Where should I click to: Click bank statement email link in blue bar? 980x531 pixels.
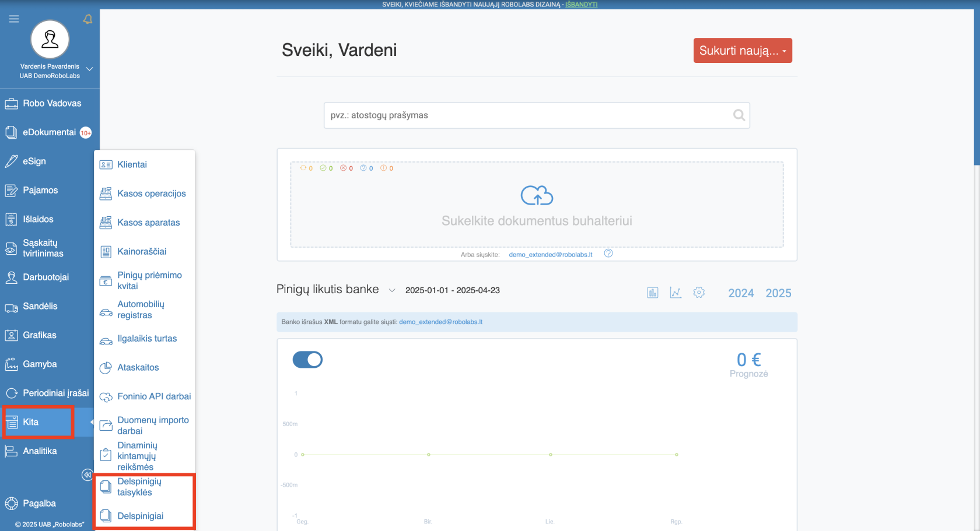click(x=441, y=322)
